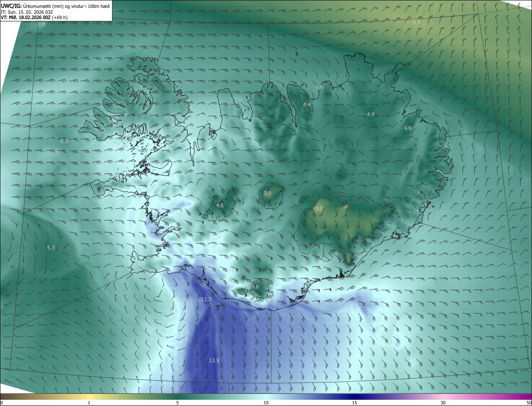Click the 4.8 value label
Image resolution: width=532 pixels, height=406 pixels.
(255, 287)
